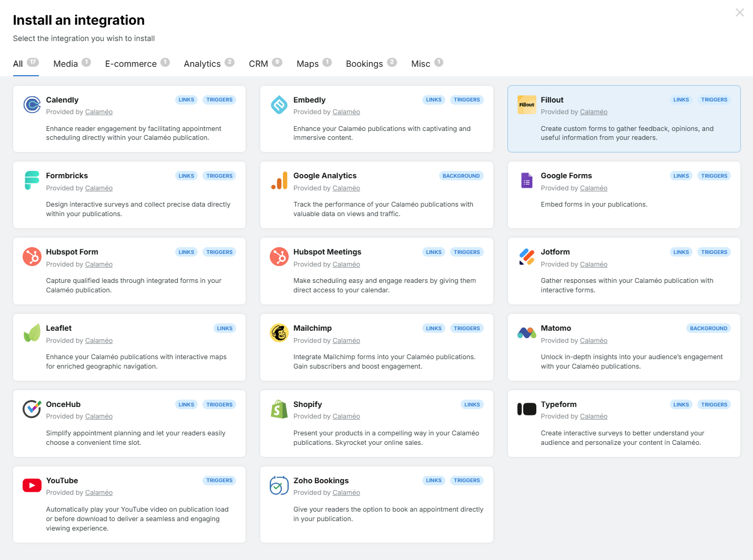The width and height of the screenshot is (753, 560).
Task: Click the 9 count badge on CRM
Action: coord(277,62)
